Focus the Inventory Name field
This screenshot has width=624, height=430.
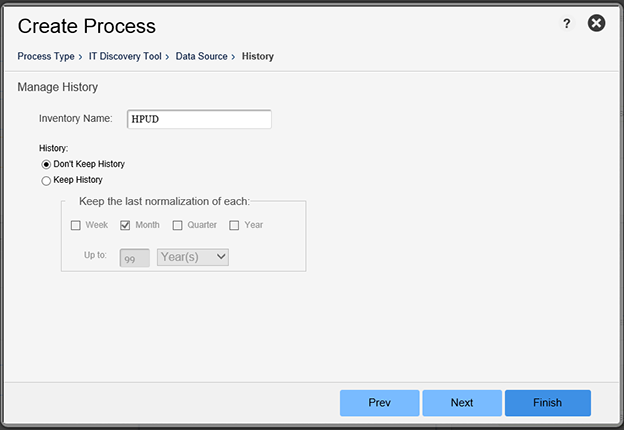click(199, 119)
